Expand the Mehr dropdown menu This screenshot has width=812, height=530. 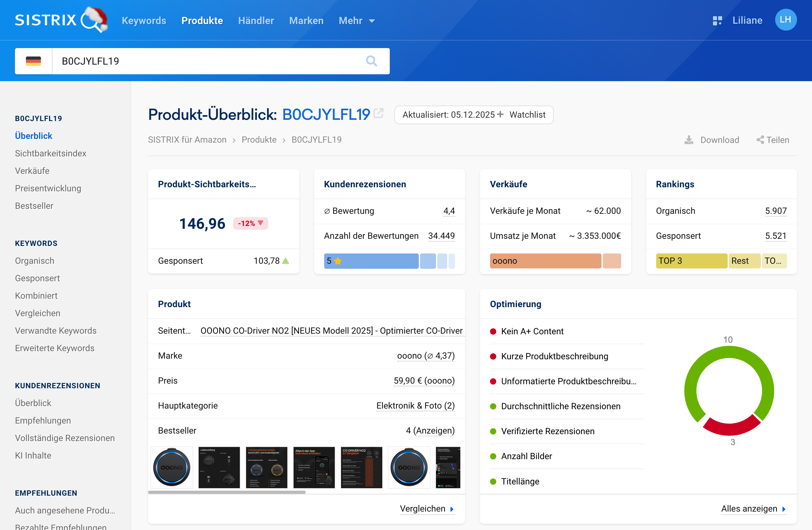(x=357, y=21)
